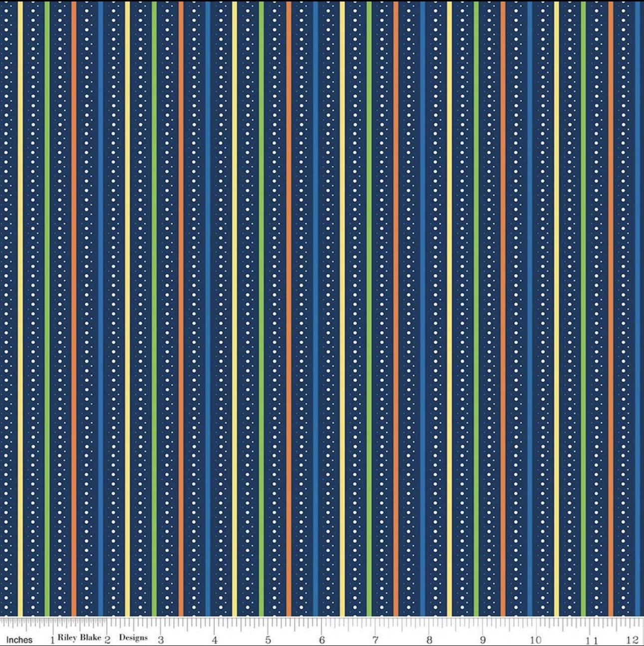Select the number 8 ruler mark
The image size is (644, 646).
click(x=429, y=640)
